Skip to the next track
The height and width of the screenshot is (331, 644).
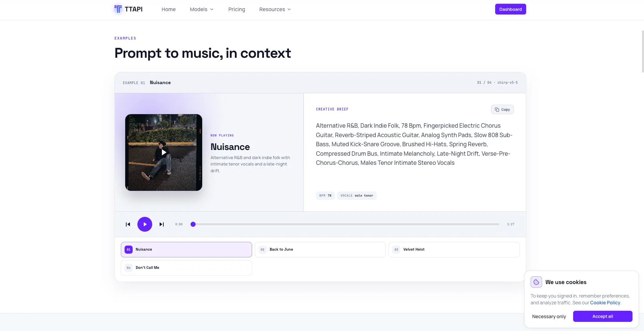coord(162,224)
